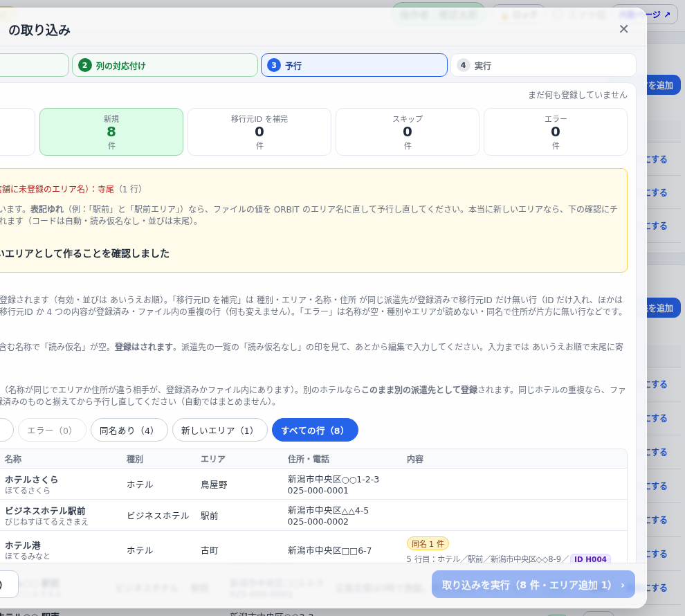
Task: Open the step 4 実行 tab
Action: click(x=543, y=65)
